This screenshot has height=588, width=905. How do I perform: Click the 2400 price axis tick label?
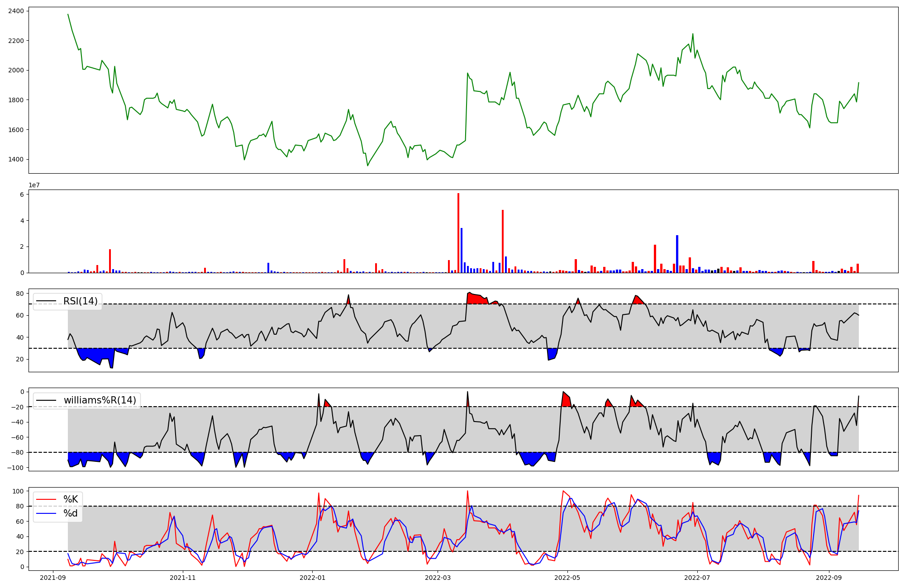[x=16, y=11]
